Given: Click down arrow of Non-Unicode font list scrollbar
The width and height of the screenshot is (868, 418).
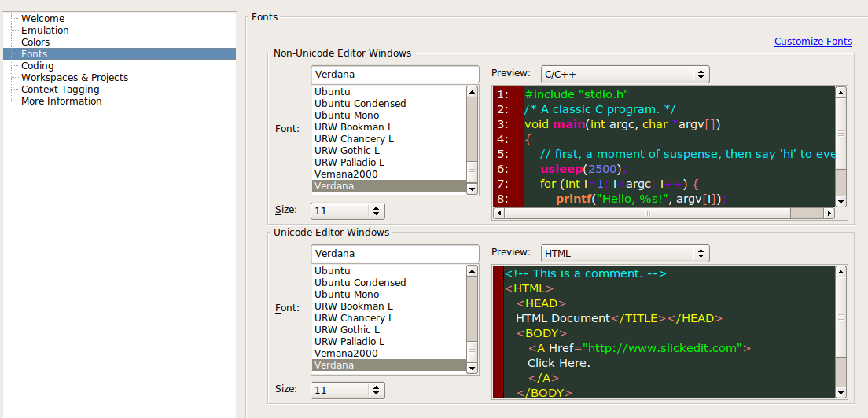Looking at the screenshot, I should click(x=472, y=189).
